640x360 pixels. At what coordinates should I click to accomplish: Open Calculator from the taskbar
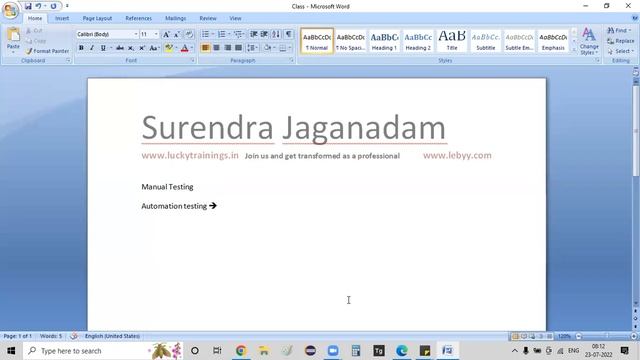356,351
